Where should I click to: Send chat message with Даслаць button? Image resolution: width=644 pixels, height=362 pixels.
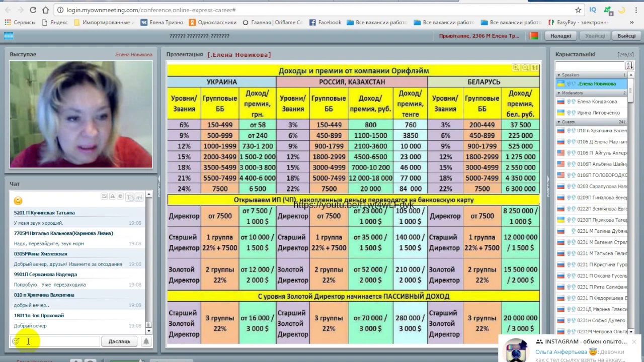tap(119, 341)
